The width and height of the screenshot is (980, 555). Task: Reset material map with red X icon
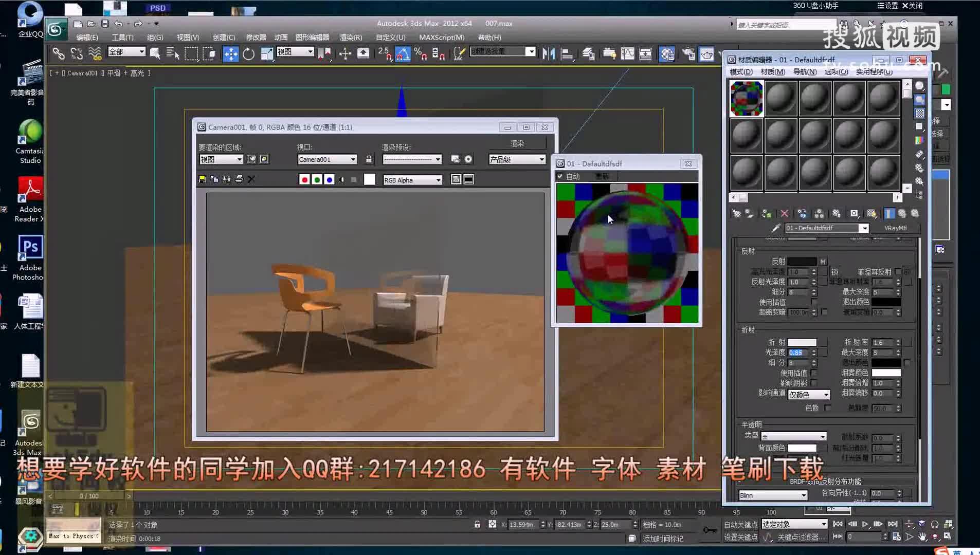(784, 213)
